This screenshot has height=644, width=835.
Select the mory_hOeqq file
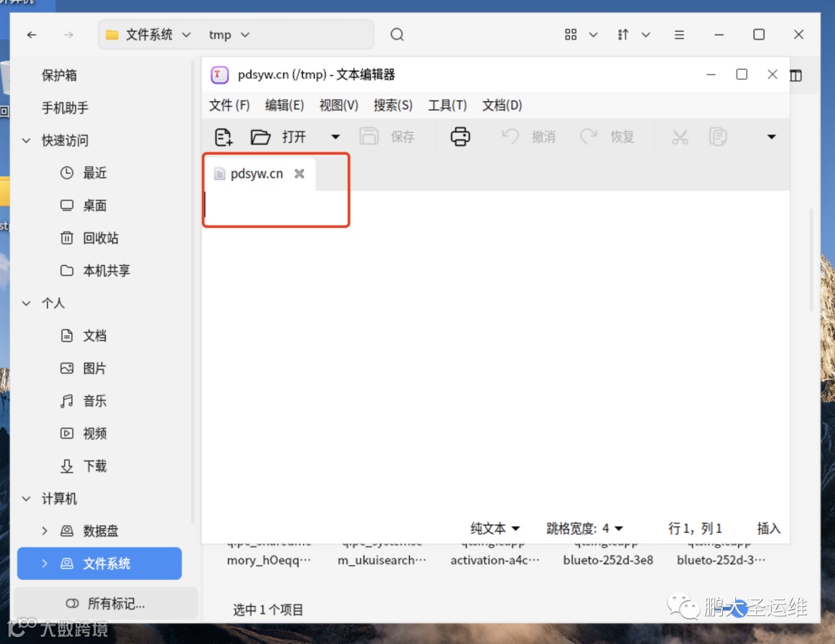pos(269,560)
